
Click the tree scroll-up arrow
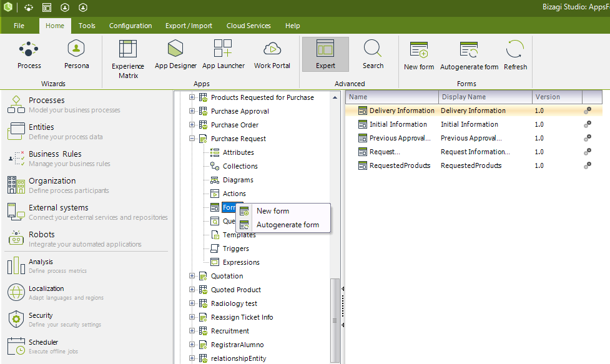click(x=335, y=97)
